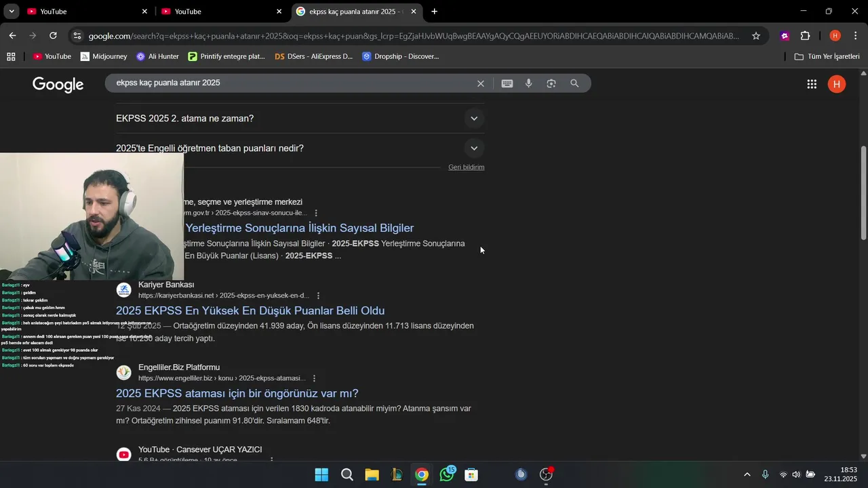The width and height of the screenshot is (868, 488).
Task: Open the tab search dropdown arrow
Action: 12,12
